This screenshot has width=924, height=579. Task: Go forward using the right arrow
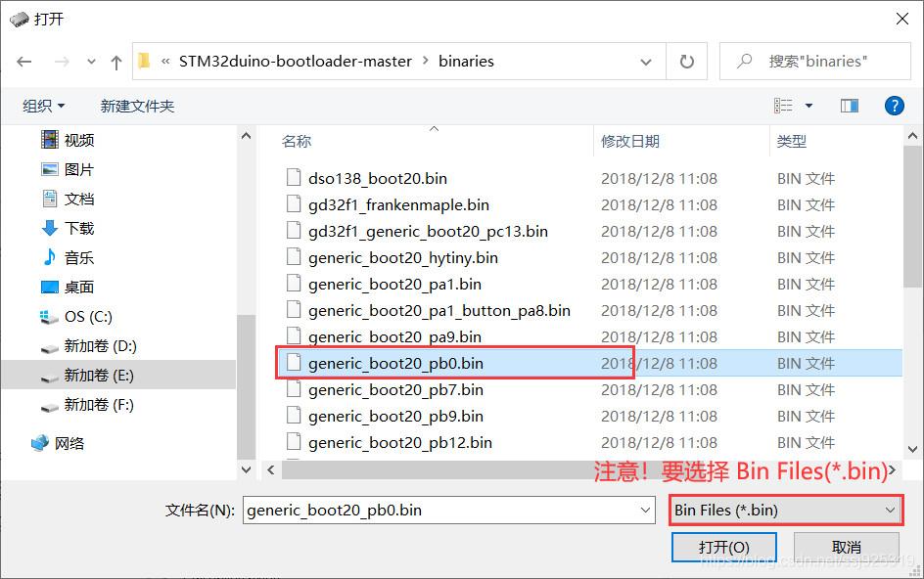click(62, 62)
